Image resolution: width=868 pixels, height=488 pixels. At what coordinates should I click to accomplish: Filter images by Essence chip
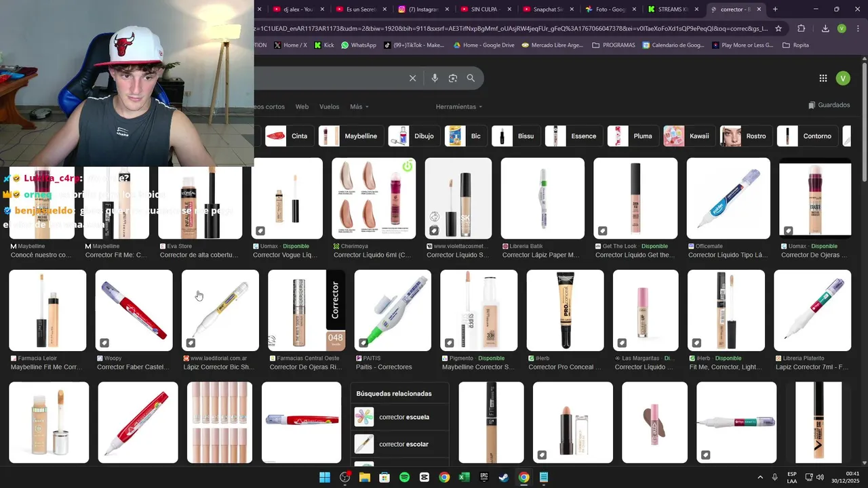click(574, 136)
